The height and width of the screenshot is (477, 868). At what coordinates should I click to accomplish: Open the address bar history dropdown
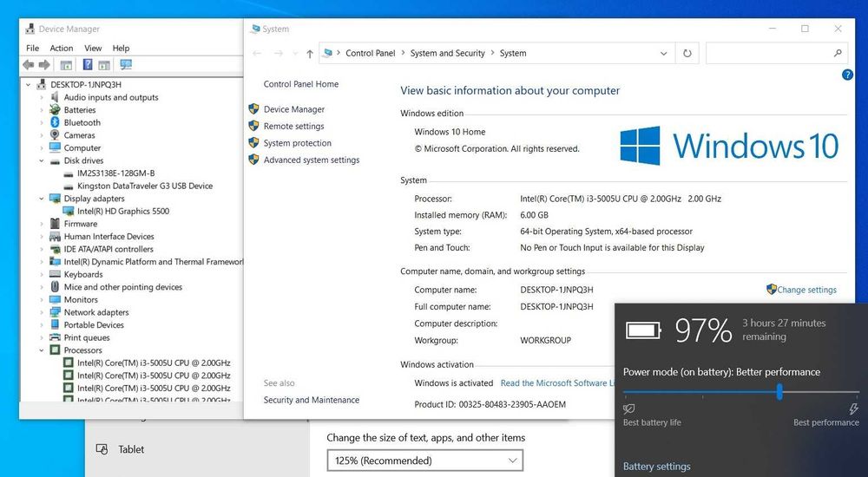[x=663, y=54]
